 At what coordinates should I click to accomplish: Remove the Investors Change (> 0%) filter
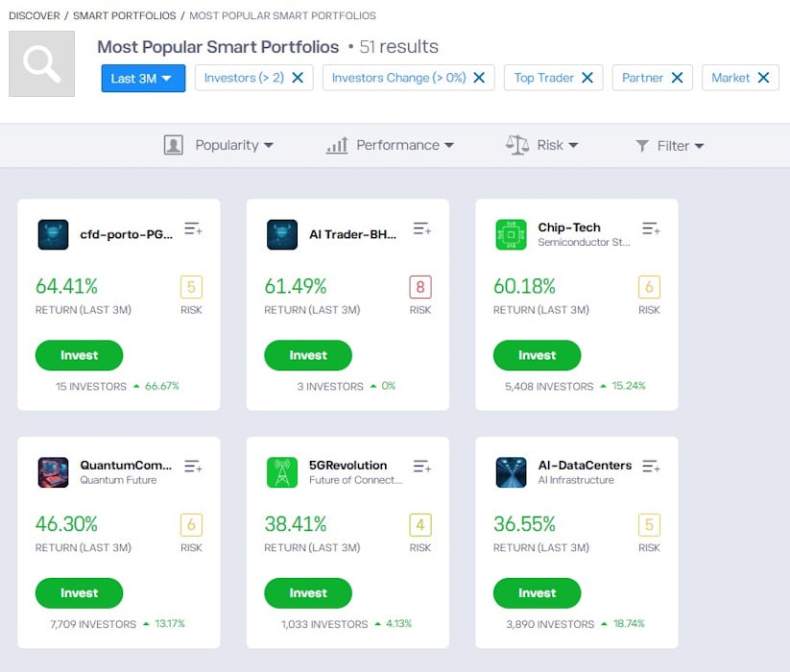click(479, 78)
